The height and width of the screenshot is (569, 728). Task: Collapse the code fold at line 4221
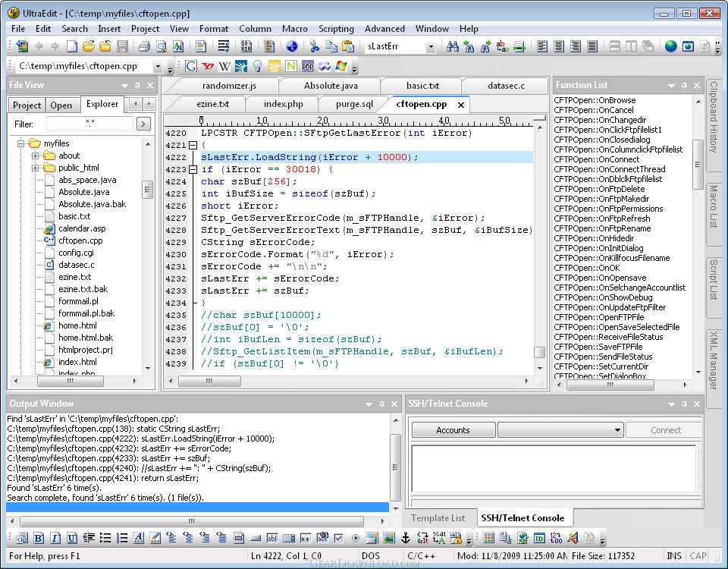pos(193,146)
